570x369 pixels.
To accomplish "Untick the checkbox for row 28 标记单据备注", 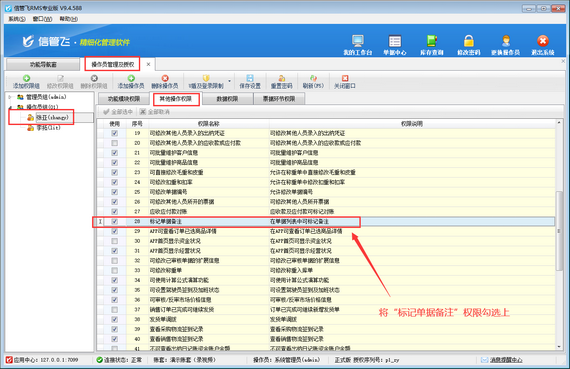I will point(115,221).
